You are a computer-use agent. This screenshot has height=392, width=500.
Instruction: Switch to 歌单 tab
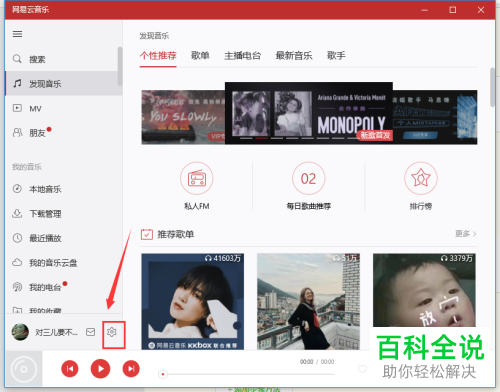click(200, 55)
